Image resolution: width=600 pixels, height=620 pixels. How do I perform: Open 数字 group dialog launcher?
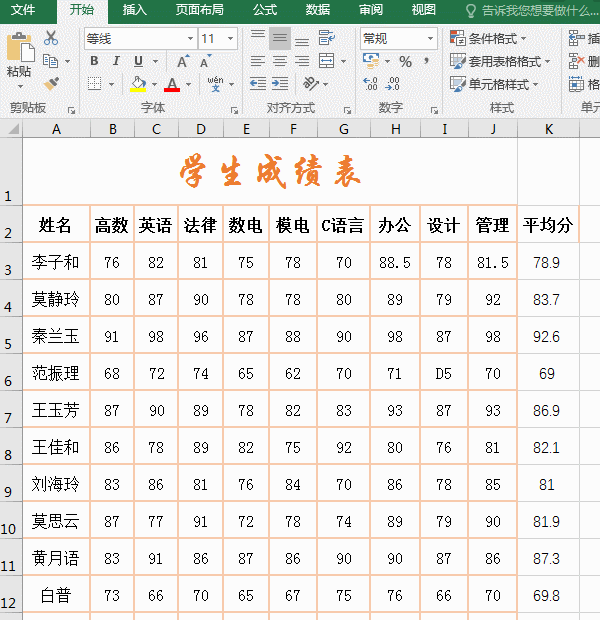(x=434, y=110)
